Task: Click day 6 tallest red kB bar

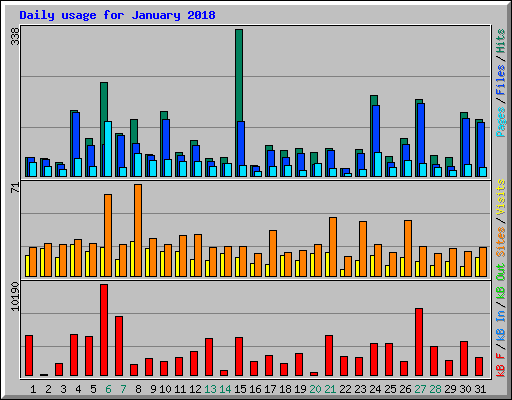Action: [104, 330]
